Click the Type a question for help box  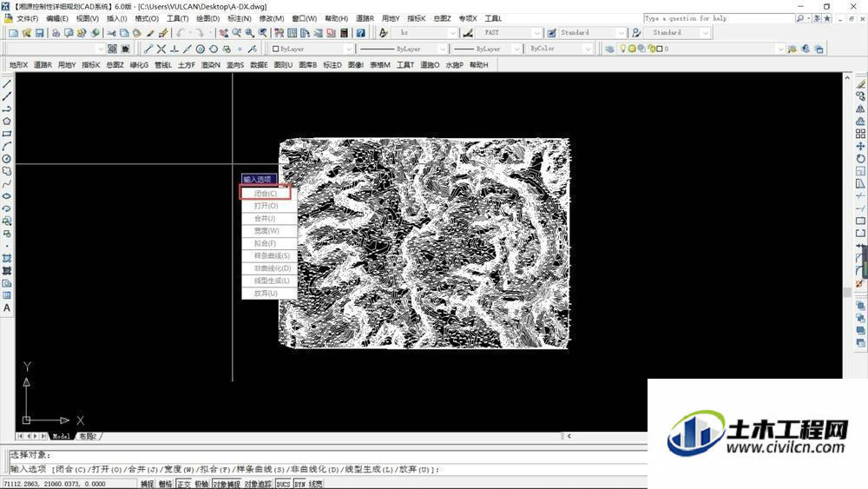point(718,18)
